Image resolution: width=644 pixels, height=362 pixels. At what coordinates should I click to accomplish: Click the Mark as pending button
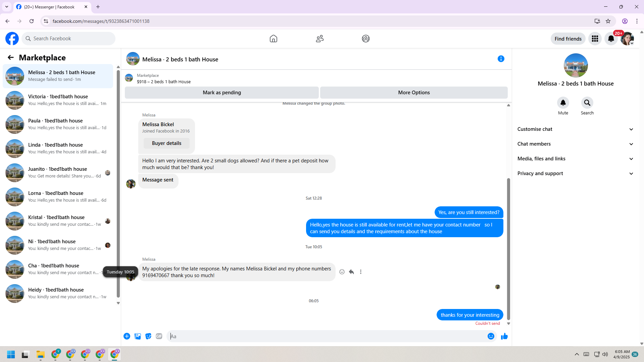[222, 93]
